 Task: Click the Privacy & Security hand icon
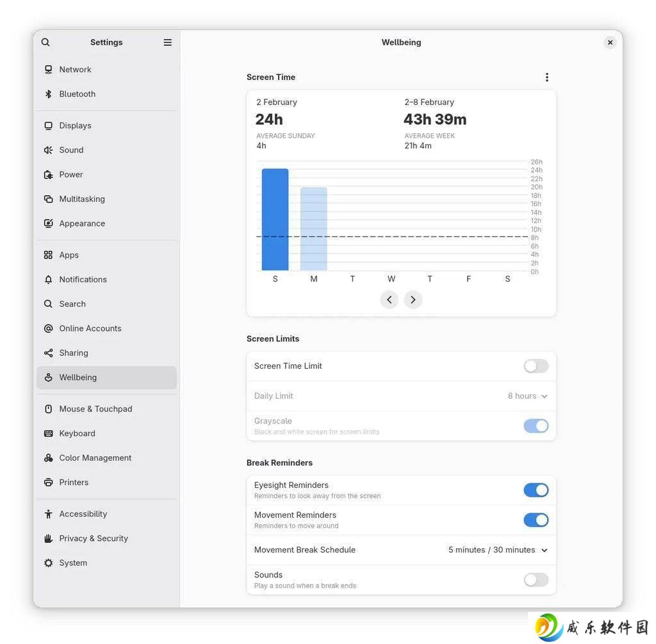coord(49,538)
